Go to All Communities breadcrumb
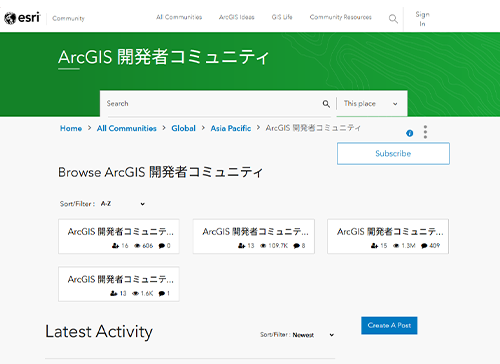 click(127, 128)
